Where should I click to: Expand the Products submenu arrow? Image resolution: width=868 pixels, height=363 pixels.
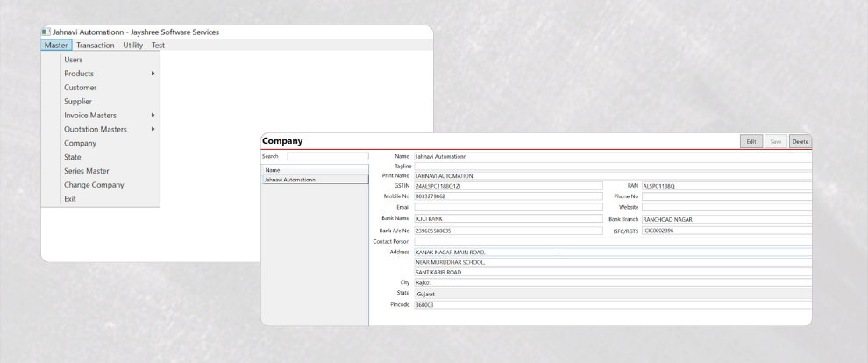(x=153, y=74)
